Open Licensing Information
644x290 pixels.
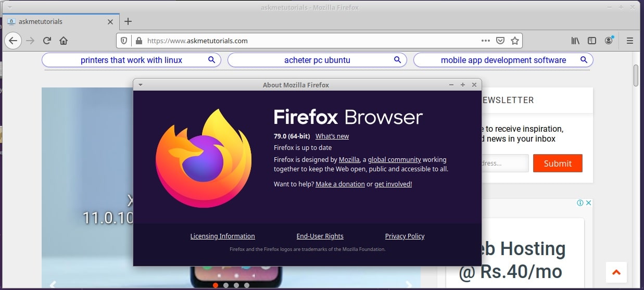[x=222, y=236]
